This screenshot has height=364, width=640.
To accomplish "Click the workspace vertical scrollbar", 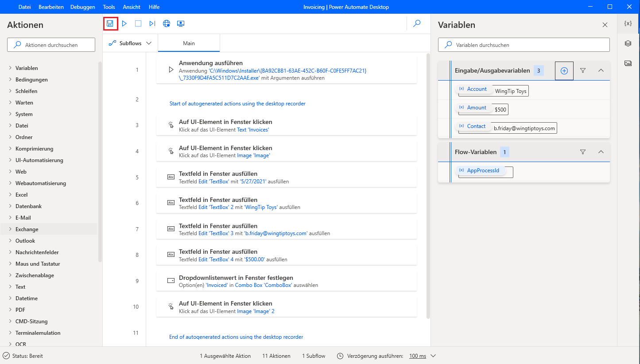I will (428, 186).
